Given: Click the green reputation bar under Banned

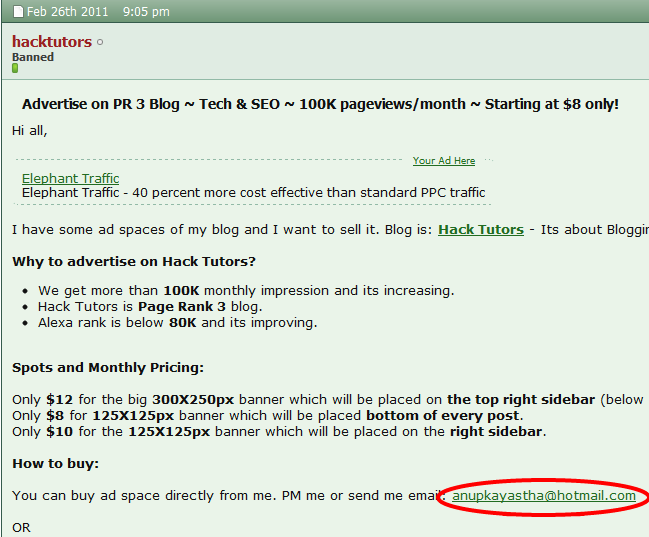Looking at the screenshot, I should pyautogui.click(x=15, y=68).
